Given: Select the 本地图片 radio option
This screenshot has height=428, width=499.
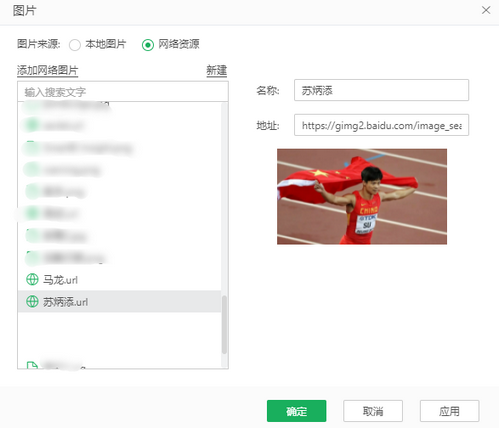Looking at the screenshot, I should [x=75, y=45].
